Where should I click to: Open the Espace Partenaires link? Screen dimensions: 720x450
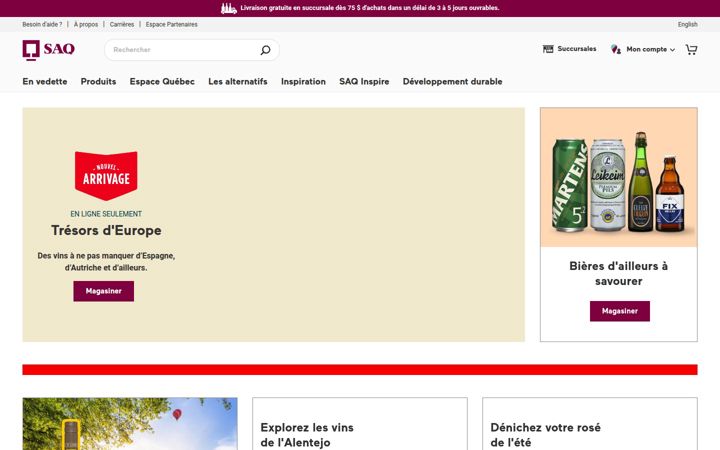click(x=172, y=24)
